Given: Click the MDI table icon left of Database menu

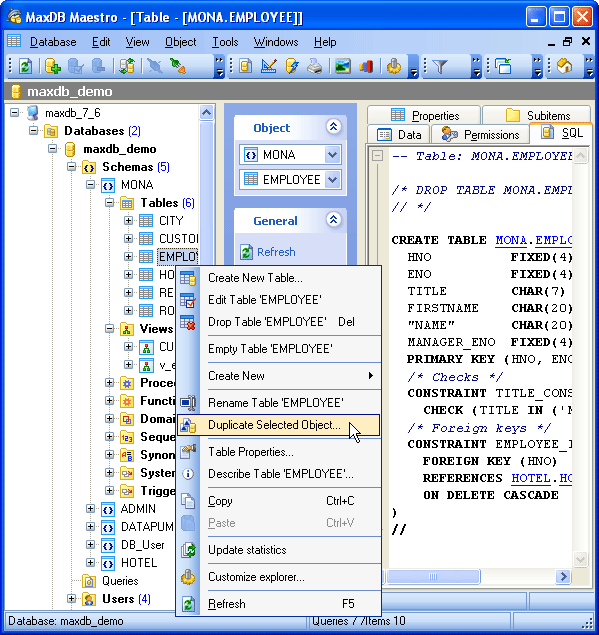Looking at the screenshot, I should pyautogui.click(x=14, y=41).
